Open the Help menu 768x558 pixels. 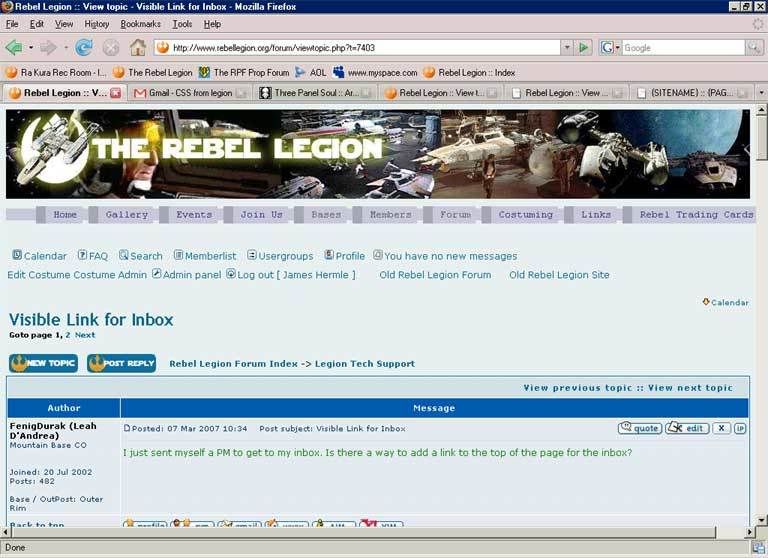(x=212, y=24)
